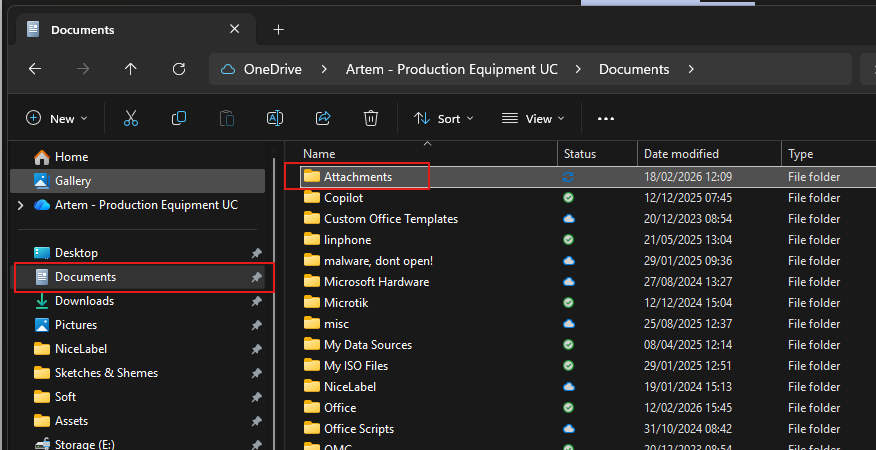Image resolution: width=876 pixels, height=450 pixels.
Task: Navigate back with the back arrow
Action: pos(35,69)
